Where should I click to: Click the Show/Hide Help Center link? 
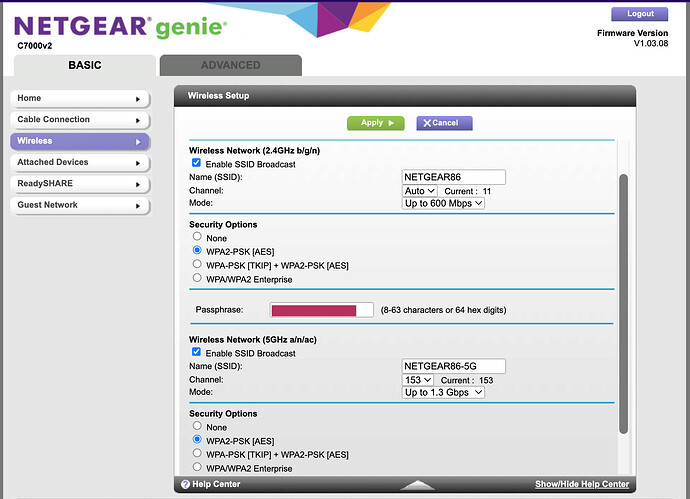[x=582, y=484]
